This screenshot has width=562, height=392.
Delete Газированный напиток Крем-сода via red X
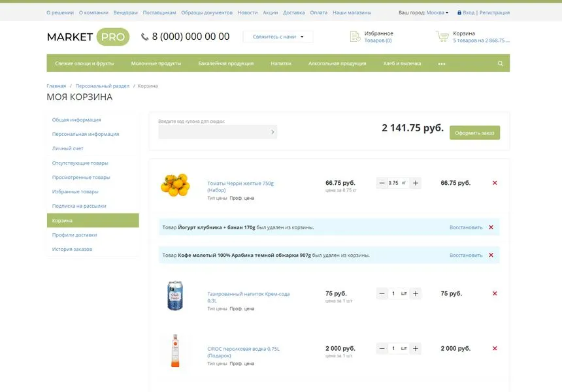(x=495, y=293)
